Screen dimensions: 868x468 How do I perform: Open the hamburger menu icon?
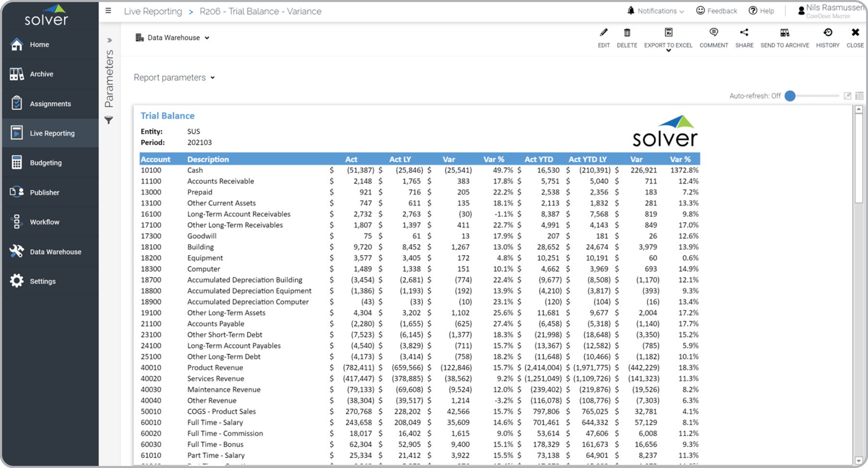[x=108, y=11]
